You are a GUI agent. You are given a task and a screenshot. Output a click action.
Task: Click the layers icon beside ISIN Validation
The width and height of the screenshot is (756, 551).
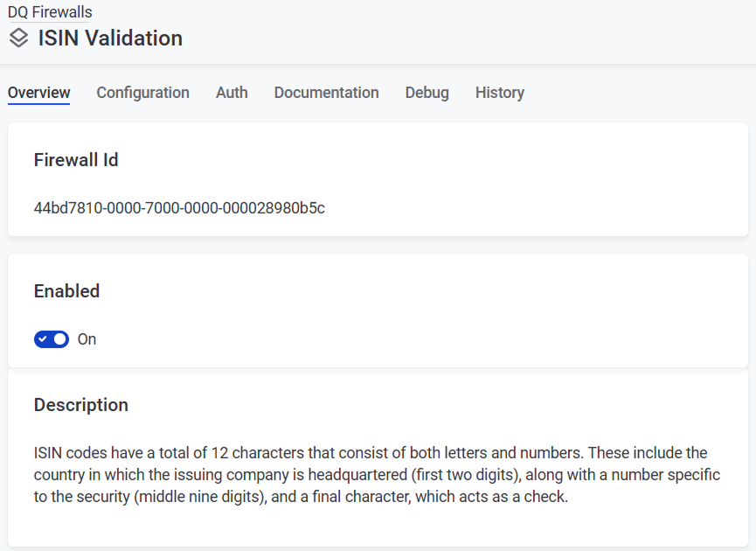(x=18, y=38)
